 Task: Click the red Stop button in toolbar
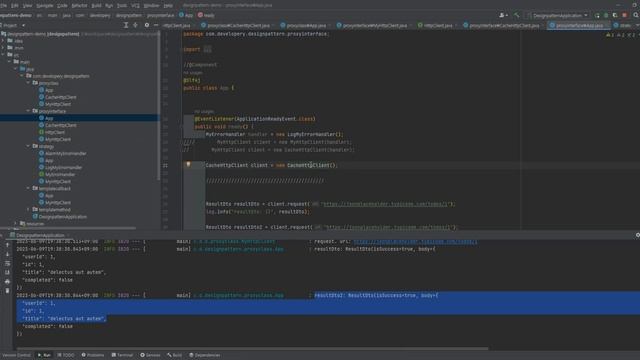[624, 15]
